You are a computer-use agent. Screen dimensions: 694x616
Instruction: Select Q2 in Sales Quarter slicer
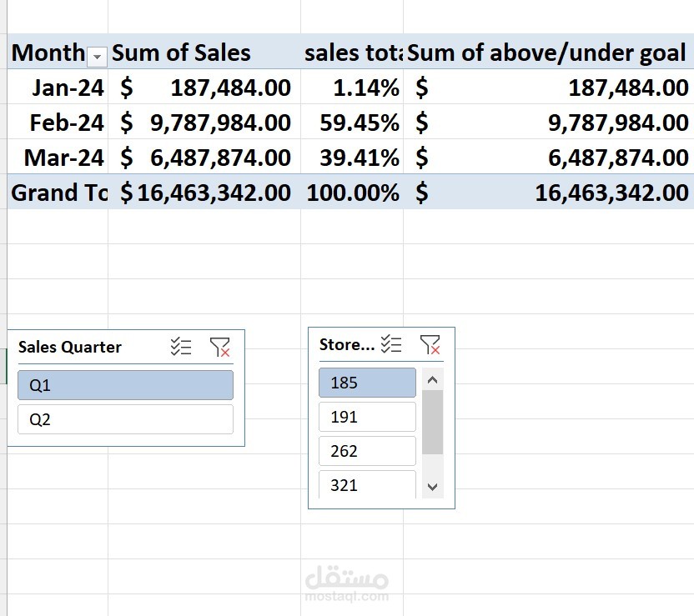point(125,419)
